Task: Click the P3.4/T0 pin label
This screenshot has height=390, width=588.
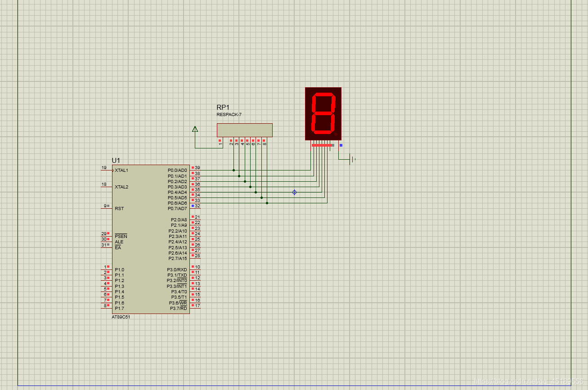Action: (x=179, y=292)
